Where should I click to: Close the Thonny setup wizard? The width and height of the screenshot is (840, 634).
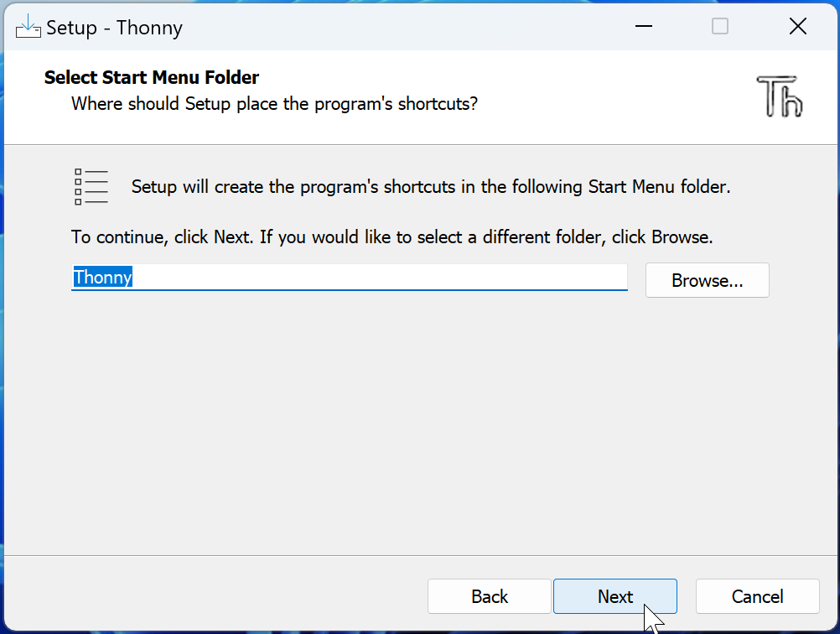tap(798, 26)
